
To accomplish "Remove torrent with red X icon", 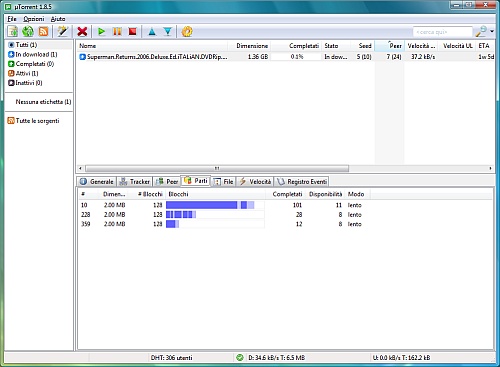I will pyautogui.click(x=82, y=32).
